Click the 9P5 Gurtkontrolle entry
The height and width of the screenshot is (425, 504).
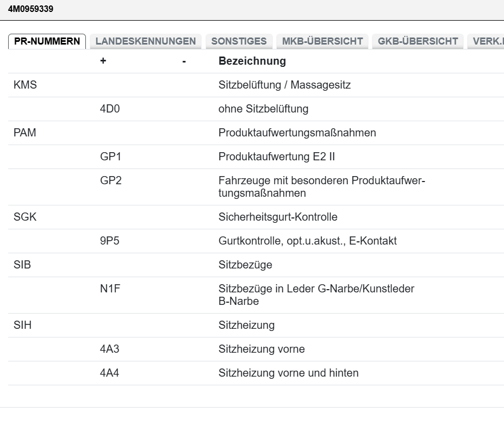tap(110, 241)
